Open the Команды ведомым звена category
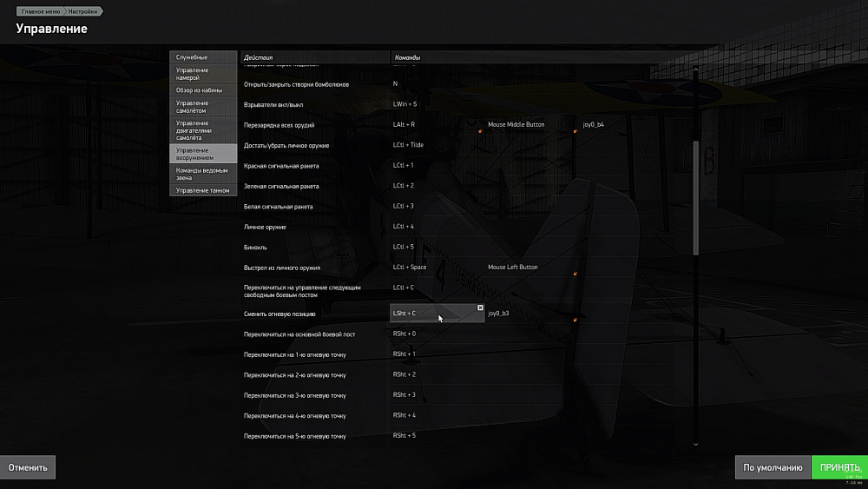 (203, 174)
